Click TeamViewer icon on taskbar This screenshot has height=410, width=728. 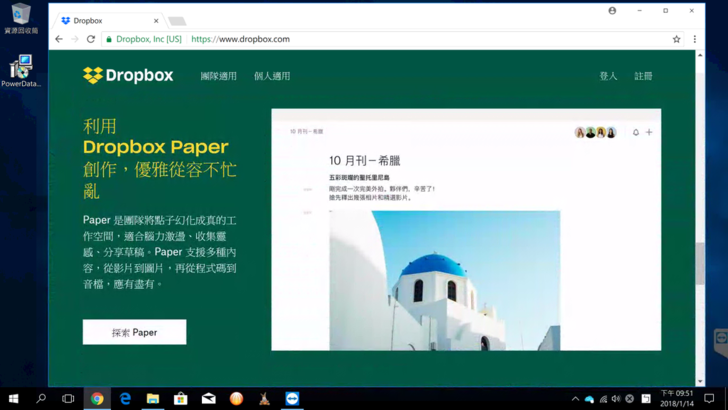(292, 398)
